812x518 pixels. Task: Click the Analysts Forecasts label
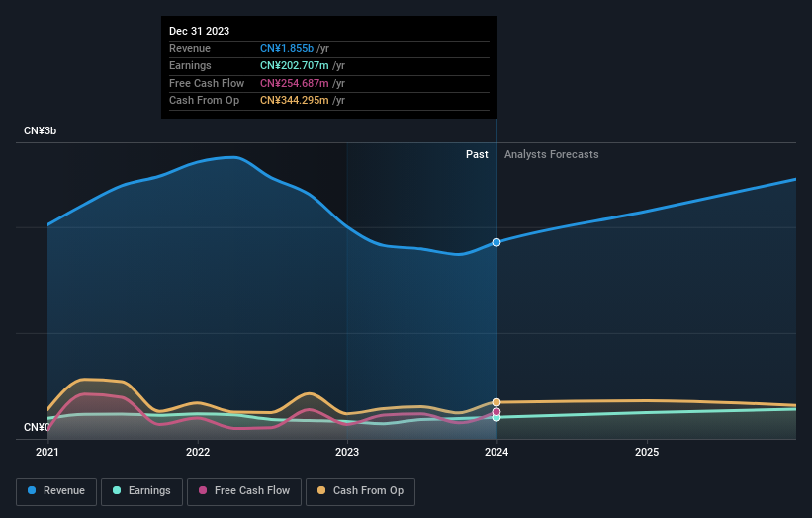click(x=552, y=155)
